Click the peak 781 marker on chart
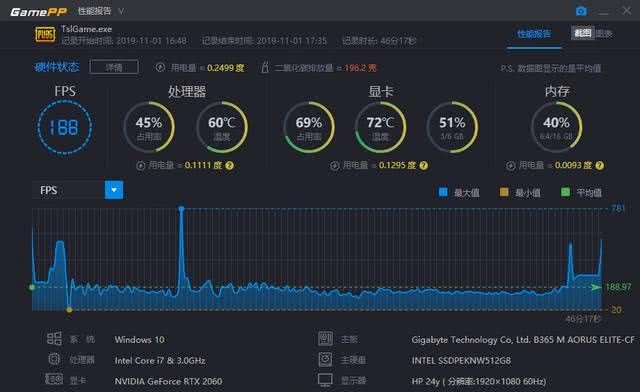The width and height of the screenshot is (640, 392). pyautogui.click(x=181, y=209)
